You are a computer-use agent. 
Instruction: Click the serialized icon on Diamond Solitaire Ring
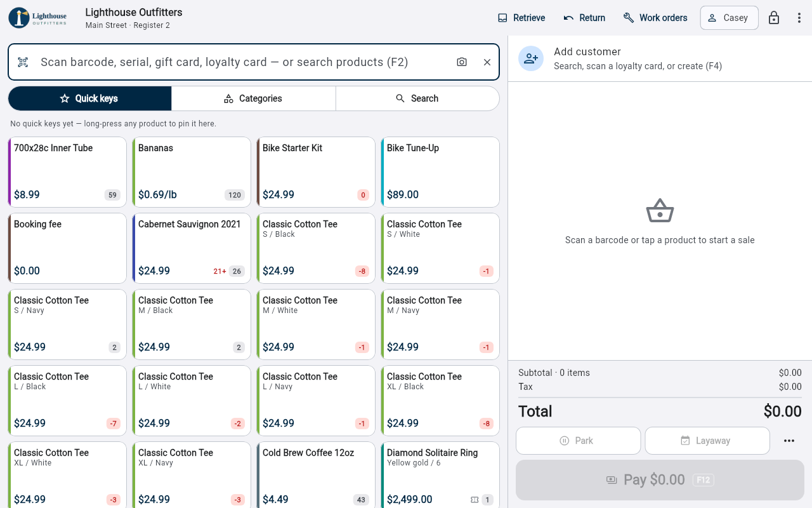click(x=475, y=500)
